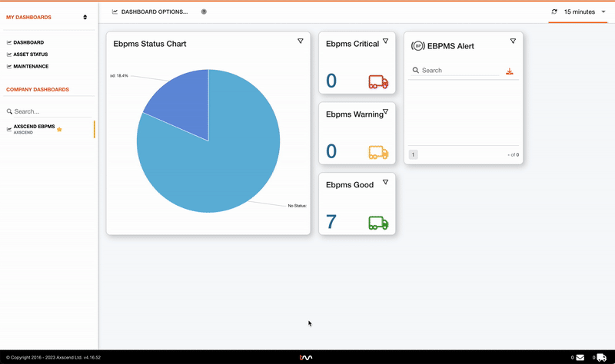This screenshot has height=364, width=615.
Task: Download the EBPMS Alert list
Action: point(509,71)
